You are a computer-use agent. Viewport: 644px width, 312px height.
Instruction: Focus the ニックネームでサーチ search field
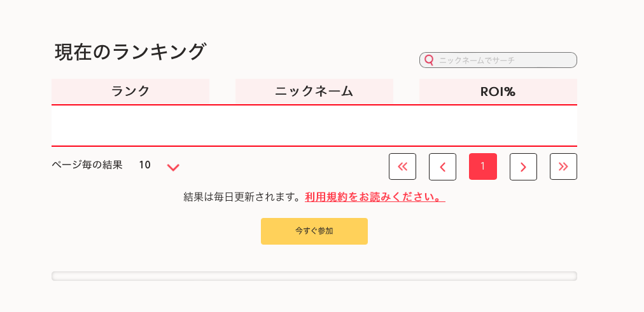click(503, 60)
